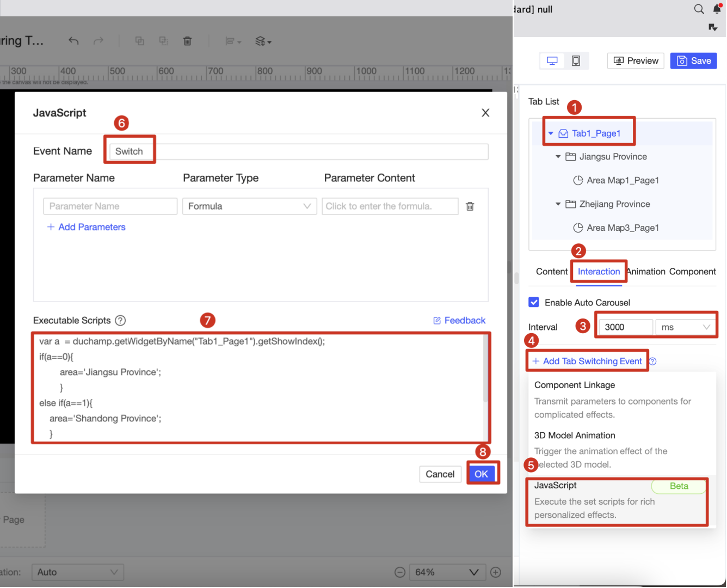Open the notification bell

[x=717, y=8]
